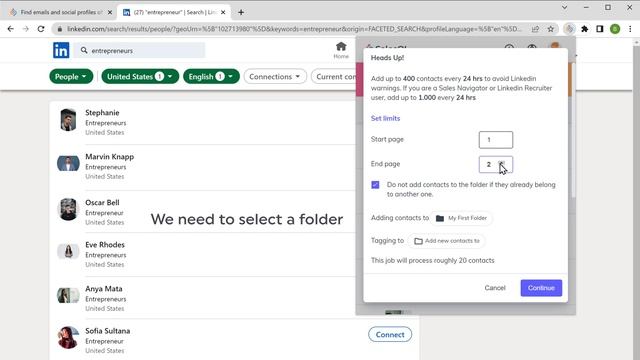Open the Chrome three-dot menu

click(630, 29)
